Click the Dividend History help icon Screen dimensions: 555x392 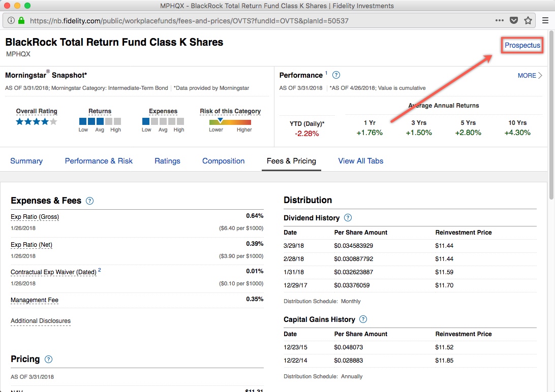(x=348, y=218)
